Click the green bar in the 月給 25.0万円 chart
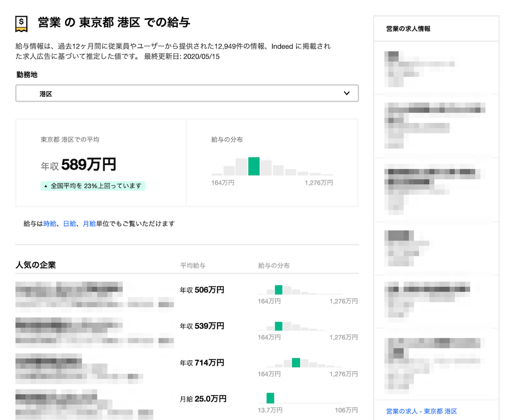506x420 pixels. click(270, 398)
